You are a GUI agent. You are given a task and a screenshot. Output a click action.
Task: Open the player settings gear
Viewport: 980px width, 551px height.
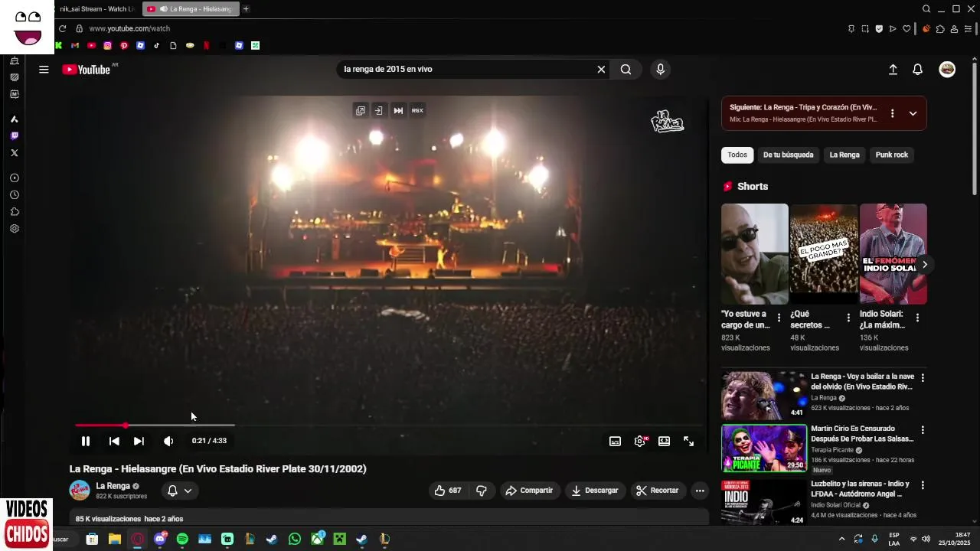pyautogui.click(x=640, y=441)
